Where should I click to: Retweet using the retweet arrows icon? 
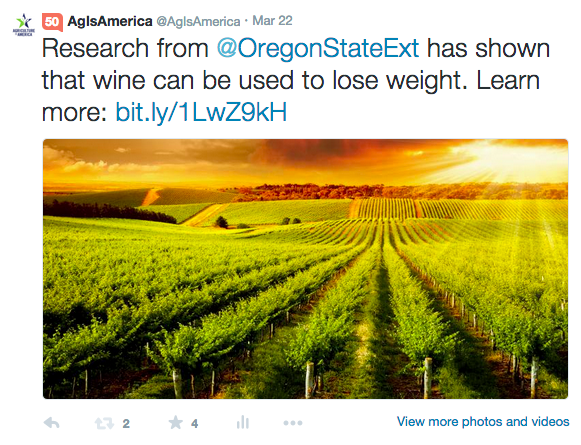[x=104, y=423]
